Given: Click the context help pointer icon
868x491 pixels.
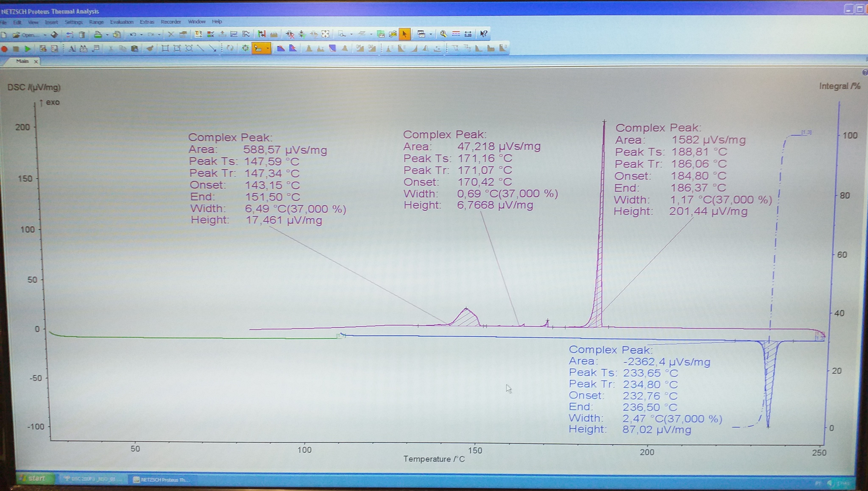Looking at the screenshot, I should tap(484, 34).
